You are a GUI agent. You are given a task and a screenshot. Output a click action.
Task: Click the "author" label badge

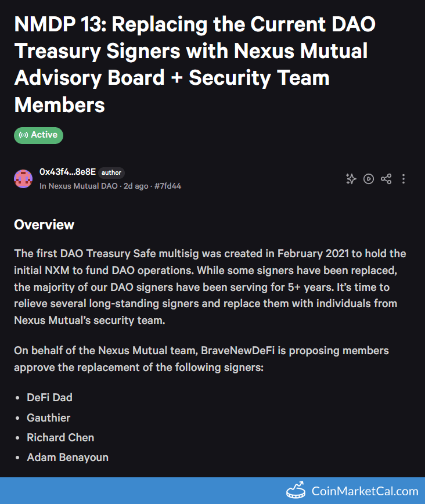tap(111, 172)
